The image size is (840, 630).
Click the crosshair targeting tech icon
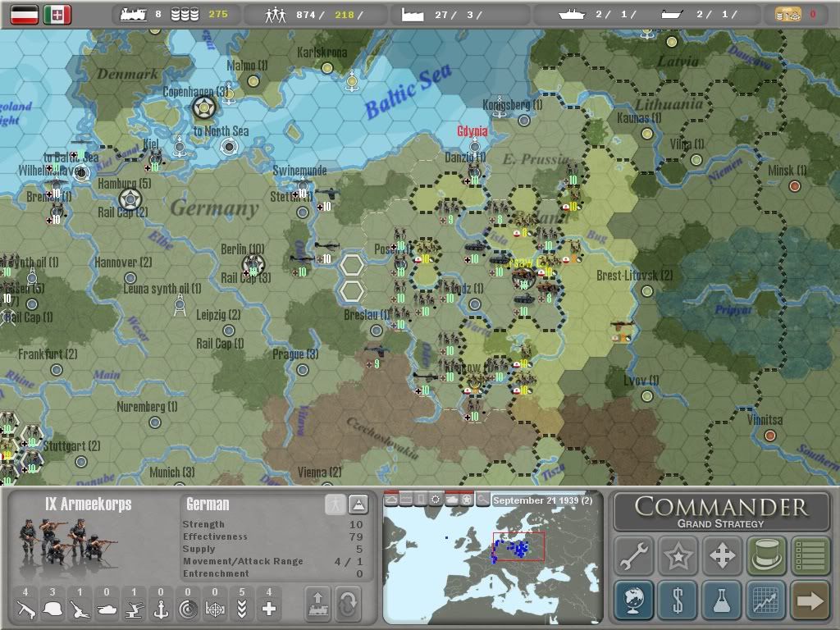point(215,609)
